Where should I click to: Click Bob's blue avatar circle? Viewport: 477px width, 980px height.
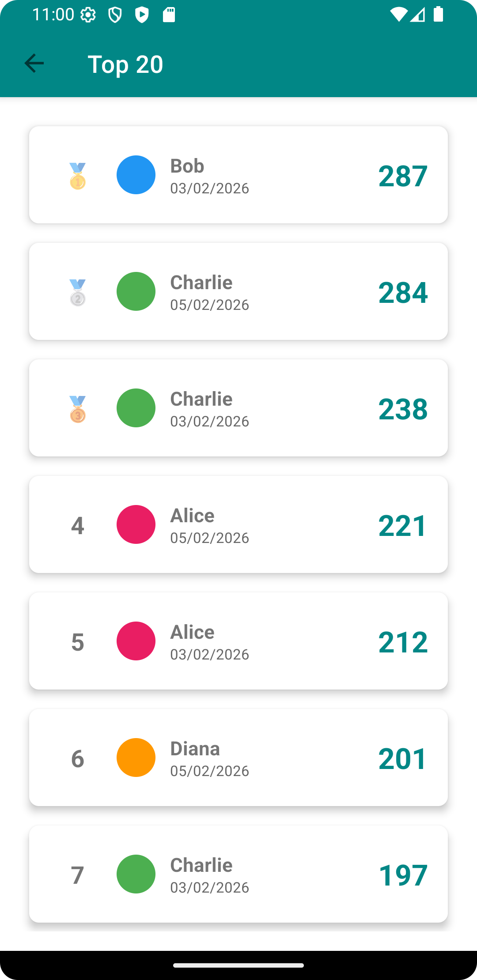pos(136,175)
